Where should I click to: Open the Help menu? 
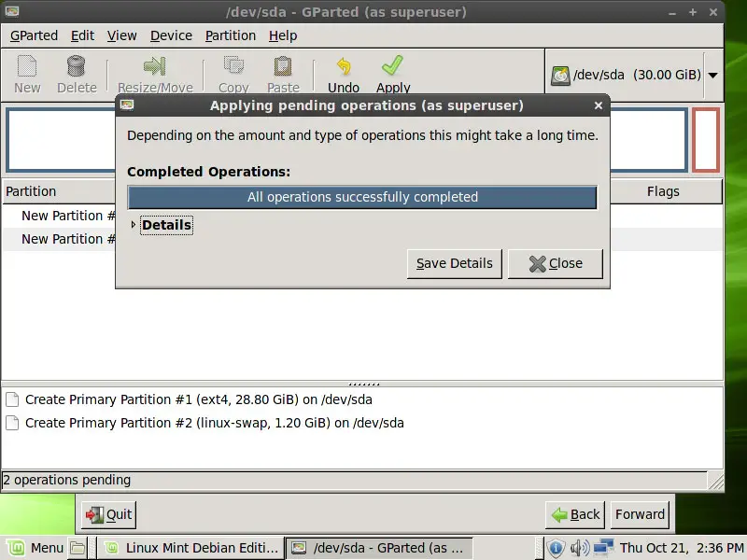(283, 35)
